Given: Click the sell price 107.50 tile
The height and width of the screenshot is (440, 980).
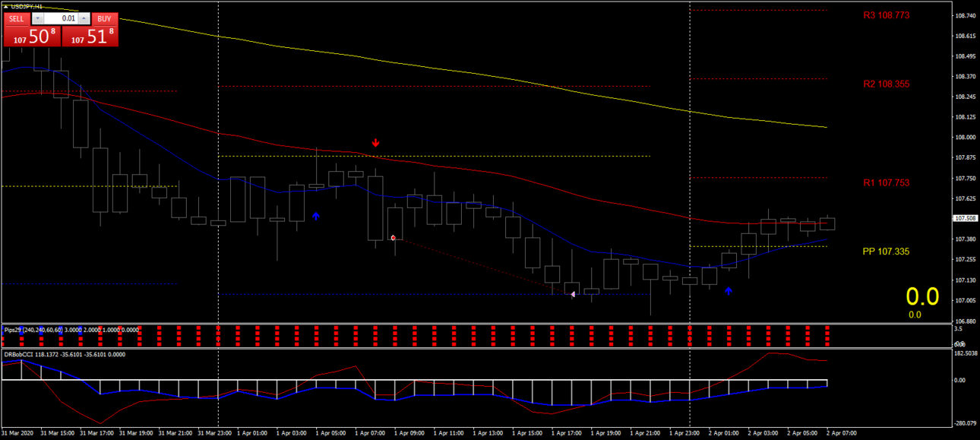Looking at the screenshot, I should click(x=33, y=36).
